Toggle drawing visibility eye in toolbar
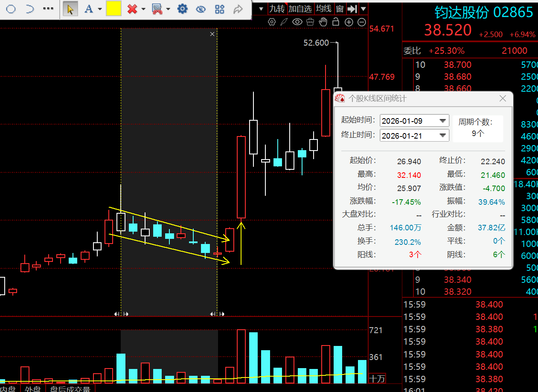Screen dimensions: 538x392 point(201,9)
